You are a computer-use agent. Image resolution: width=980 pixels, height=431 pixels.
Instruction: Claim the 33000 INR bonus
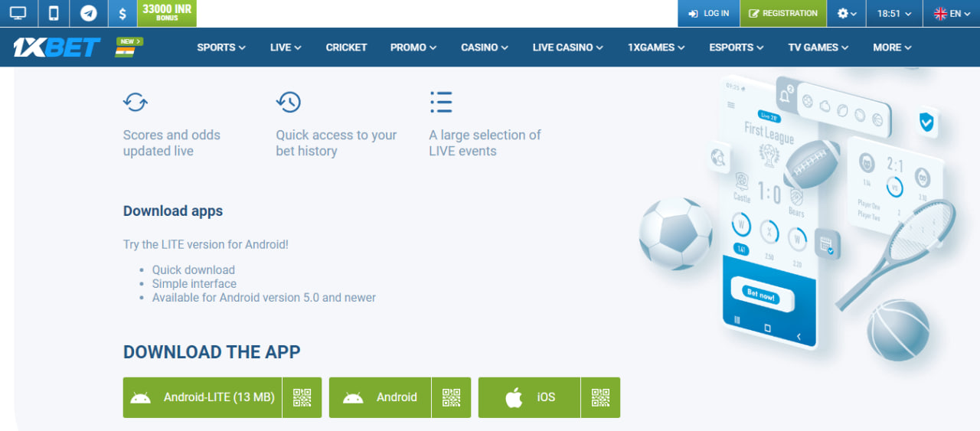[167, 13]
